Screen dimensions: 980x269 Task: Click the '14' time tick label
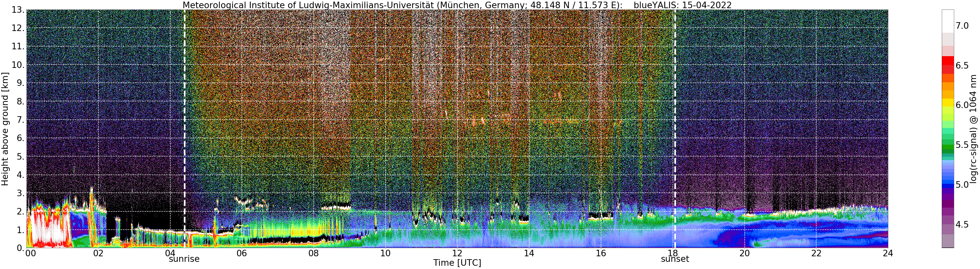pyautogui.click(x=529, y=253)
